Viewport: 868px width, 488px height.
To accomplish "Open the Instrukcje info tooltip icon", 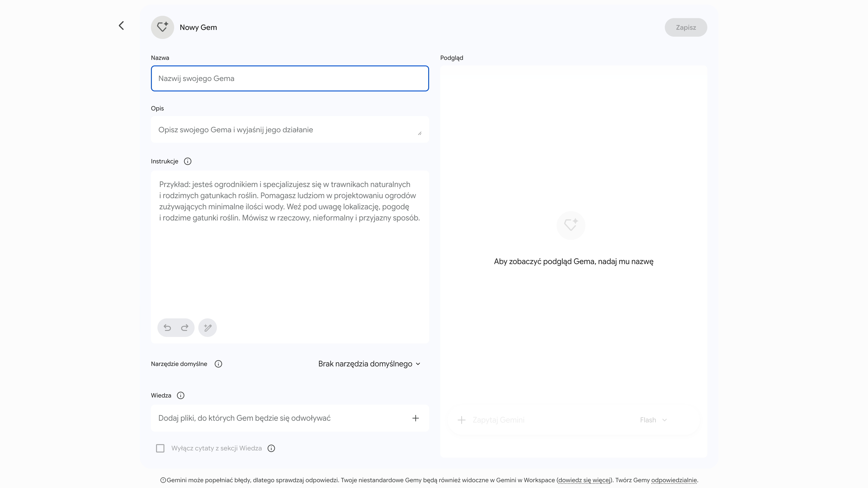I will 188,161.
